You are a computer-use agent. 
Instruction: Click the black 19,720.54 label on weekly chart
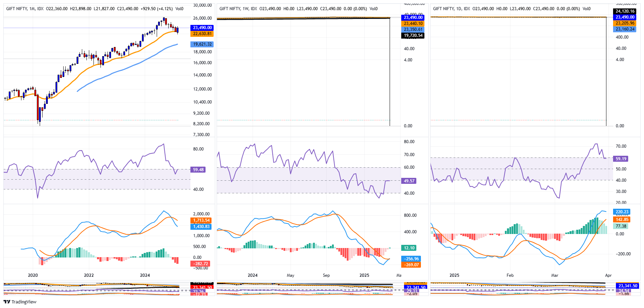413,35
